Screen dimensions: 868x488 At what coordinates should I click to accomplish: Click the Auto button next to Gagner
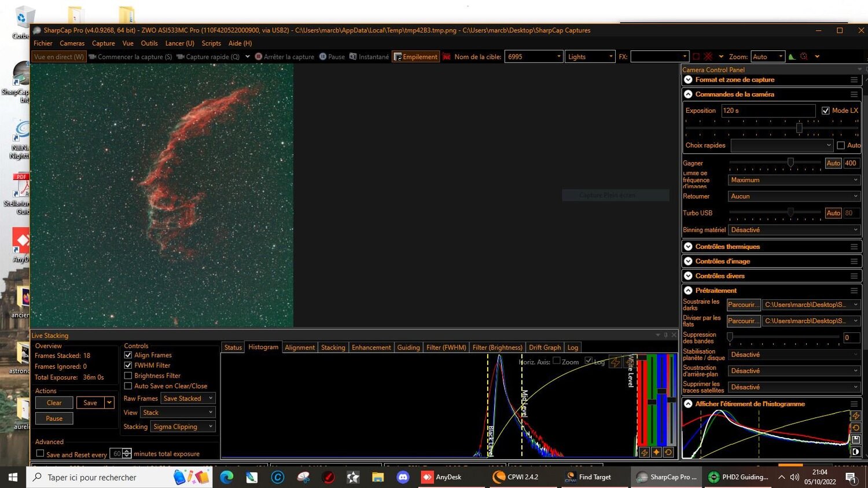click(833, 163)
